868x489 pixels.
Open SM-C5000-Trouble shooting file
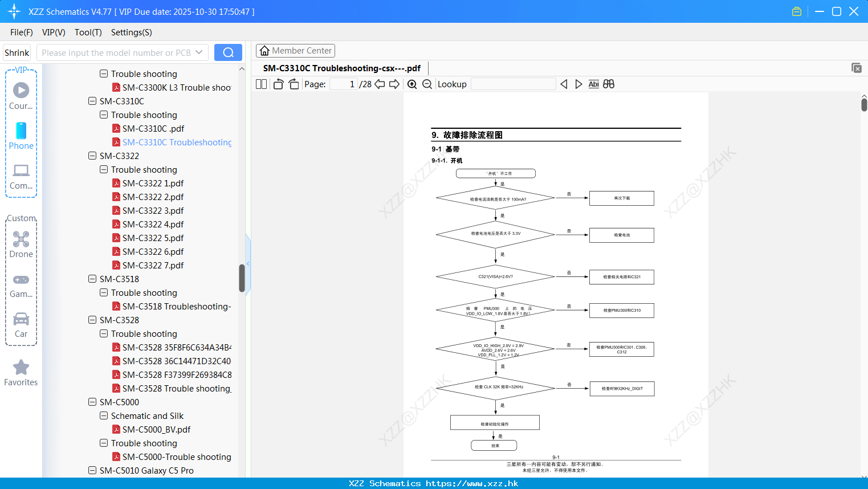pos(177,457)
